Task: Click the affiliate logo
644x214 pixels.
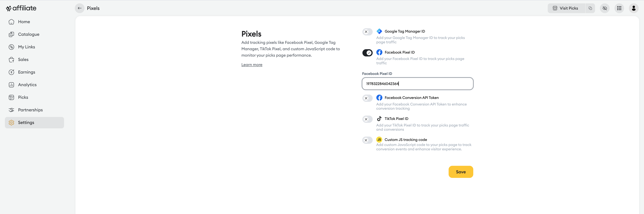Action: pyautogui.click(x=21, y=8)
